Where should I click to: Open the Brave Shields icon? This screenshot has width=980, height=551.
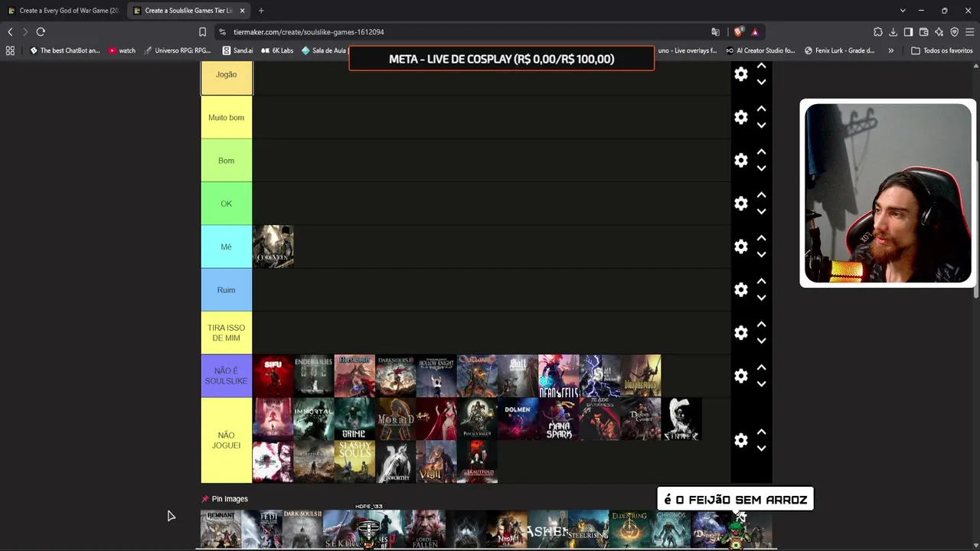click(738, 32)
